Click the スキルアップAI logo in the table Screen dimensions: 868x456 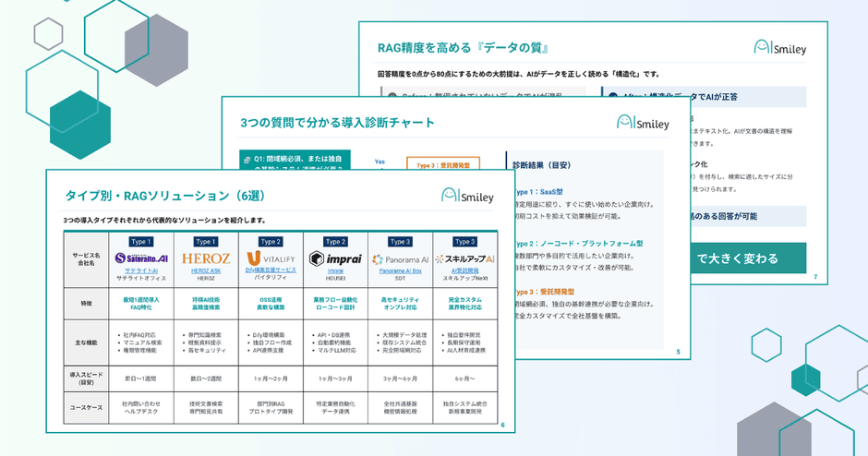(x=465, y=258)
